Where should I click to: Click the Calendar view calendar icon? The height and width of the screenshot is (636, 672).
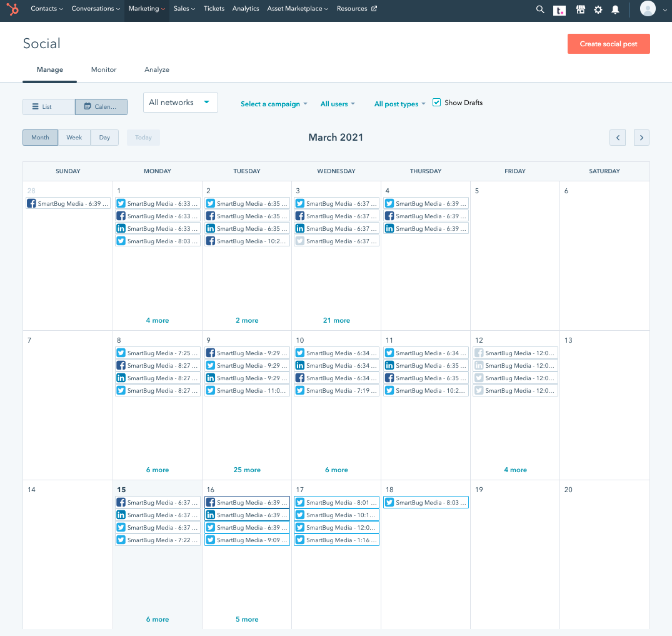click(x=88, y=106)
